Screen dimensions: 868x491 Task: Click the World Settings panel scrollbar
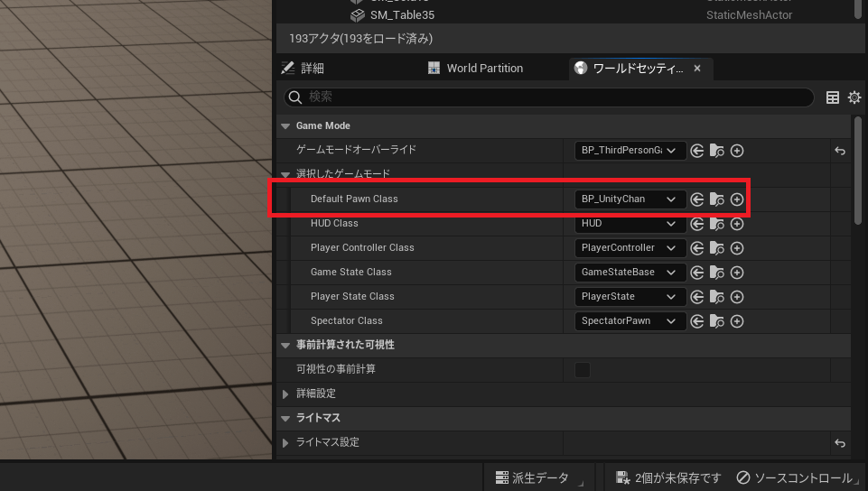click(858, 171)
